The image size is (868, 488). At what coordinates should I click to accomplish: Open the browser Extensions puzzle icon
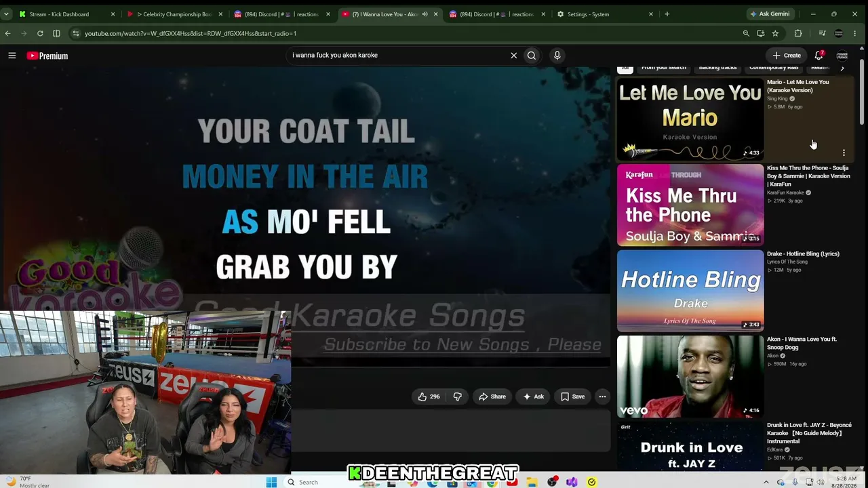tap(798, 33)
